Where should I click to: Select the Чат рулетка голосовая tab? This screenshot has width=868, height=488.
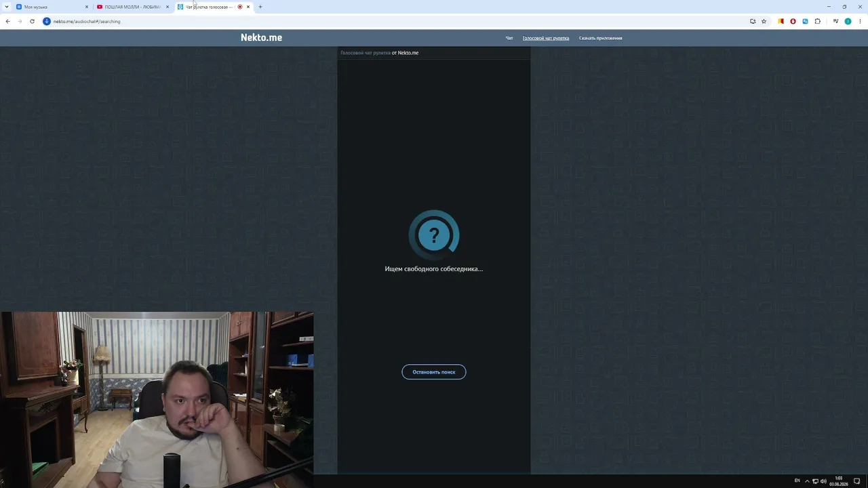(214, 7)
